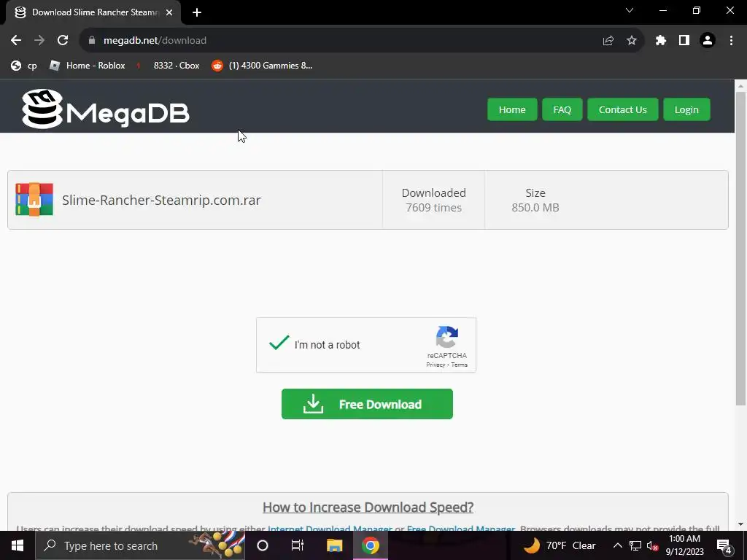Share this page via share icon

(608, 41)
